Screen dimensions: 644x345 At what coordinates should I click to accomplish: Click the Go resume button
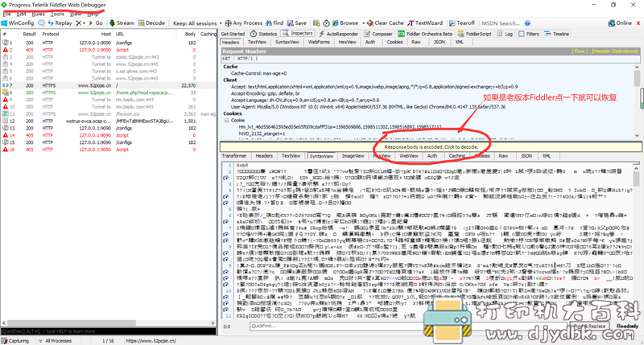(x=96, y=23)
